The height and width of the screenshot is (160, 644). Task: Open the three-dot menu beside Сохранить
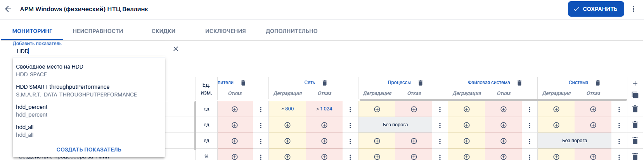tap(634, 9)
